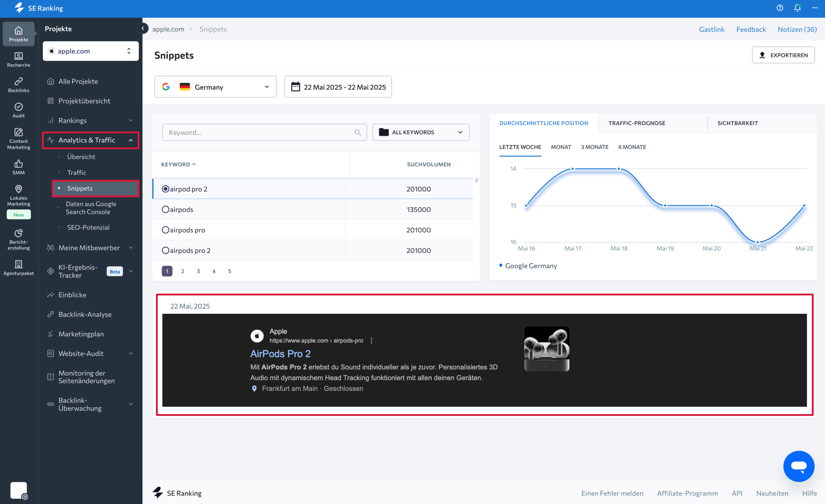Switch to Traffic-Prognose tab
The image size is (825, 504).
(x=636, y=123)
